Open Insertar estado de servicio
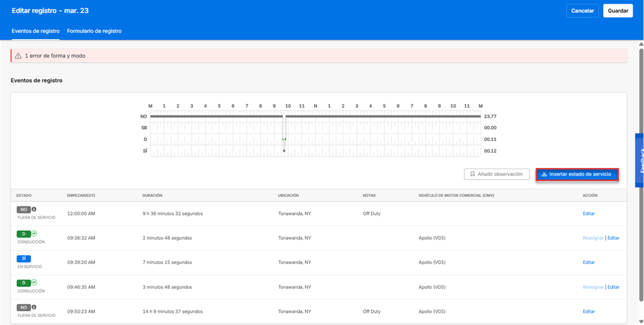The image size is (644, 325). coord(577,174)
